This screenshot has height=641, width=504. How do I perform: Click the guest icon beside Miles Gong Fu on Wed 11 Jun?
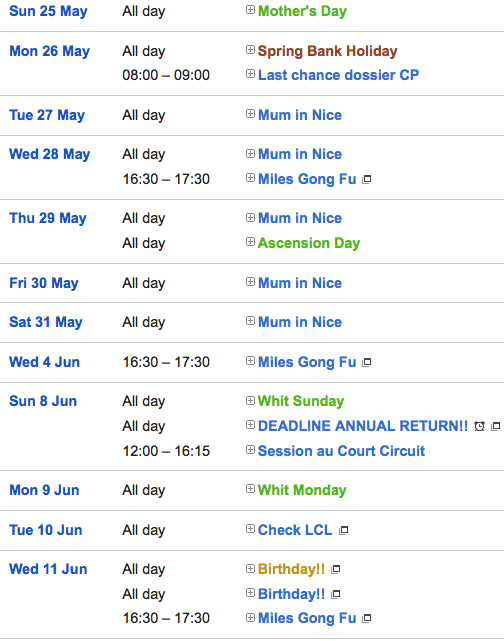[x=367, y=618]
